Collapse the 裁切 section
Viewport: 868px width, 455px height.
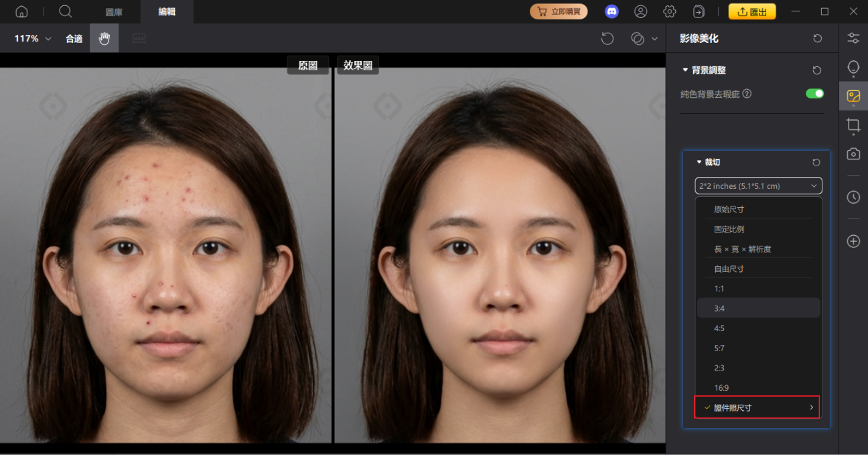pyautogui.click(x=699, y=161)
